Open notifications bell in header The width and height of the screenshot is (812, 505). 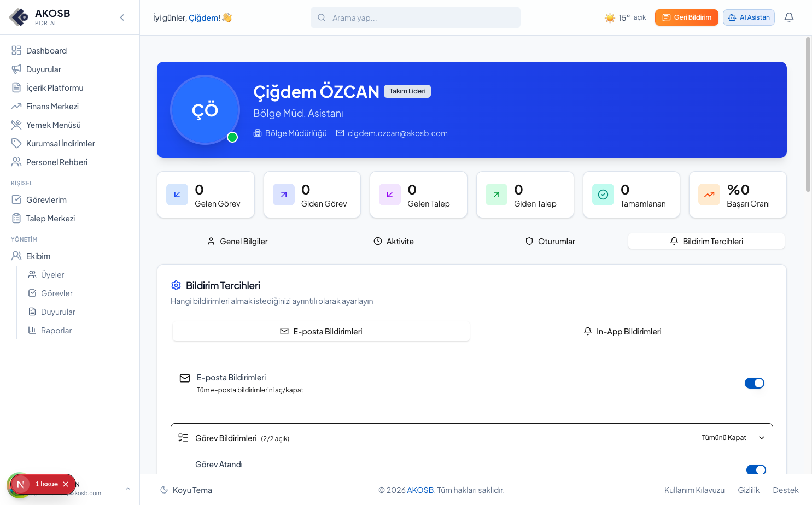click(789, 17)
